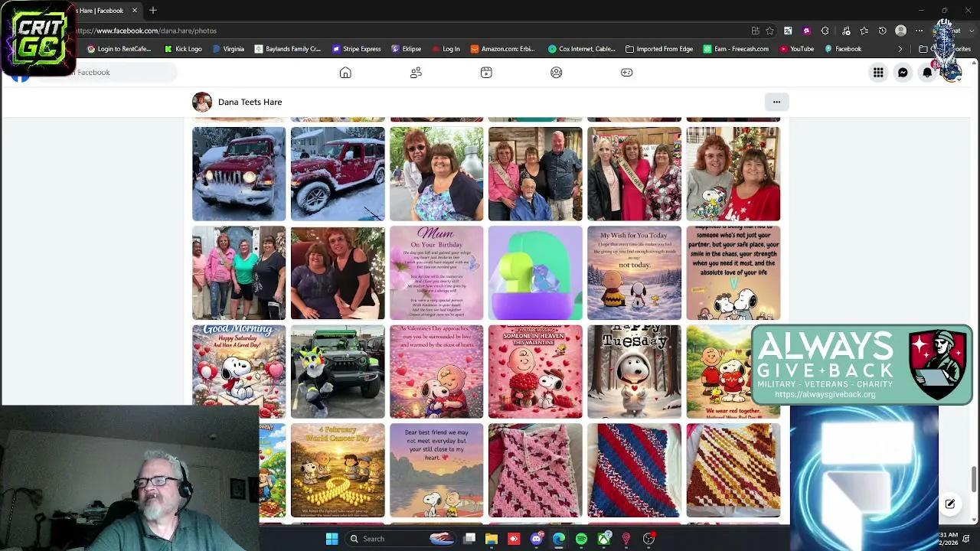Open the Friends icon in Facebook navigation

[416, 73]
